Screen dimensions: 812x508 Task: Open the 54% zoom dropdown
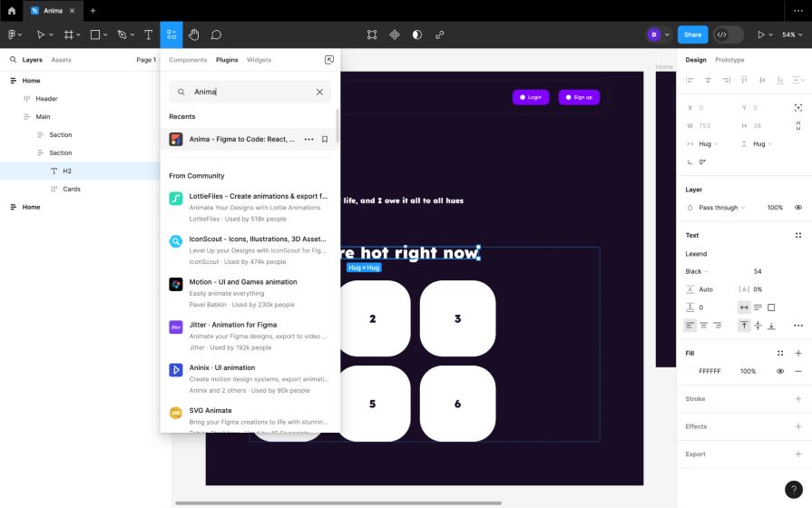(x=792, y=34)
